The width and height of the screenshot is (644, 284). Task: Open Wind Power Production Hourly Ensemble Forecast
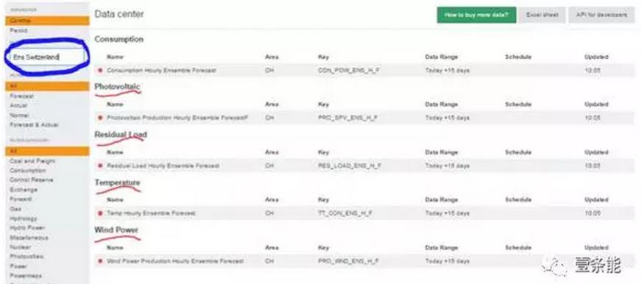tap(175, 261)
